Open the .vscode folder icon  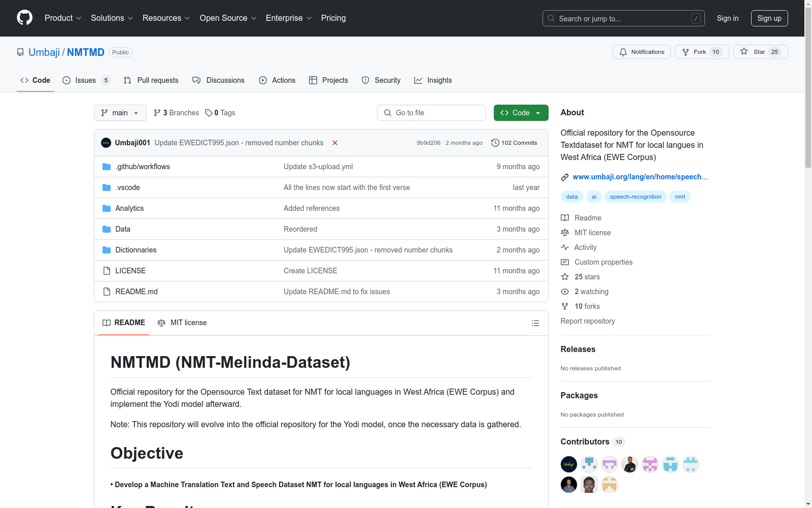click(x=107, y=187)
